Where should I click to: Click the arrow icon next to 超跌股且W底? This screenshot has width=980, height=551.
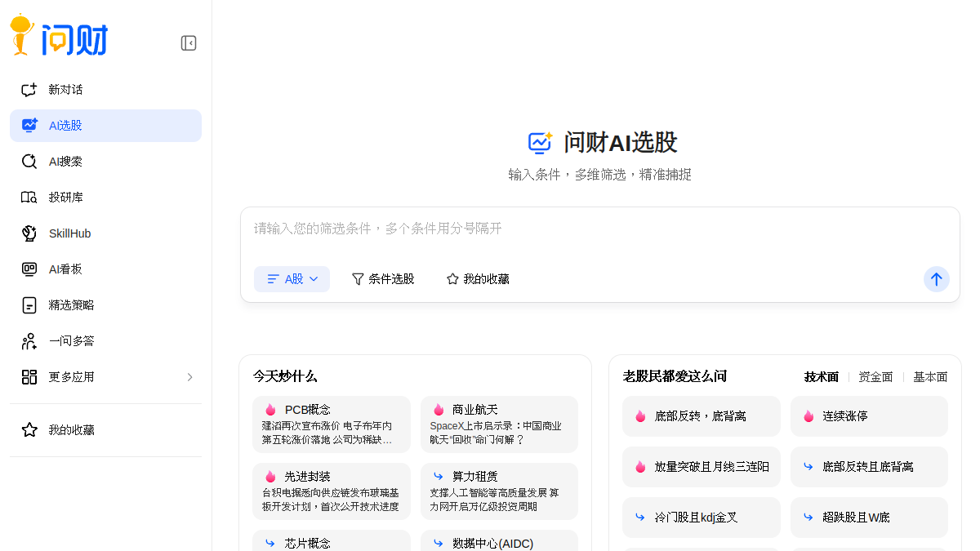tap(808, 518)
